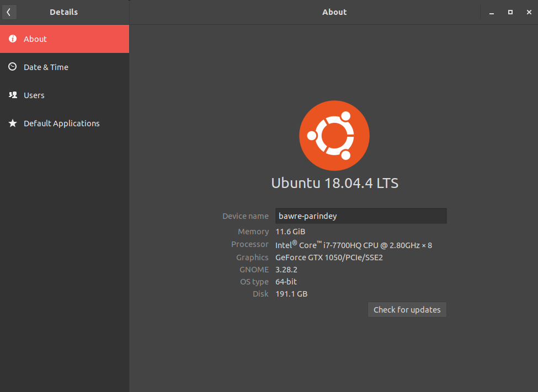Go back using the Details back arrow
The height and width of the screenshot is (392, 538).
tap(9, 12)
